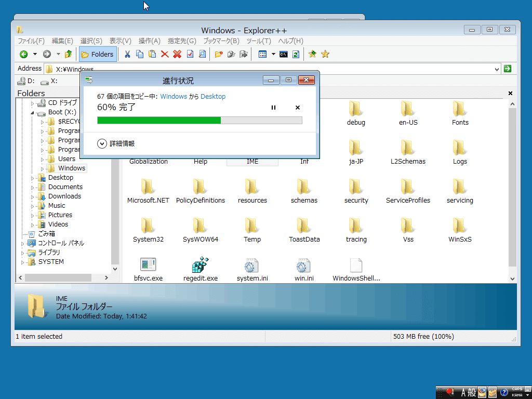
Task: Click the green copy progress bar
Action: 199,120
